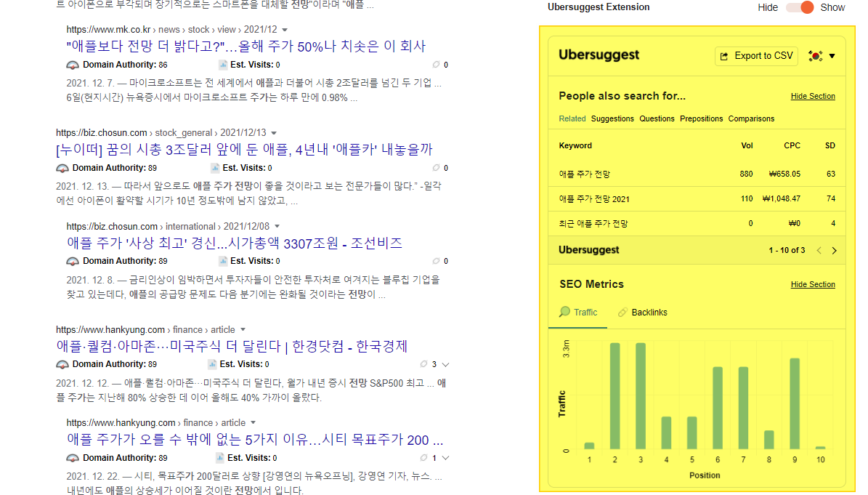868x495 pixels.
Task: Sort by the Vol column header
Action: click(747, 145)
